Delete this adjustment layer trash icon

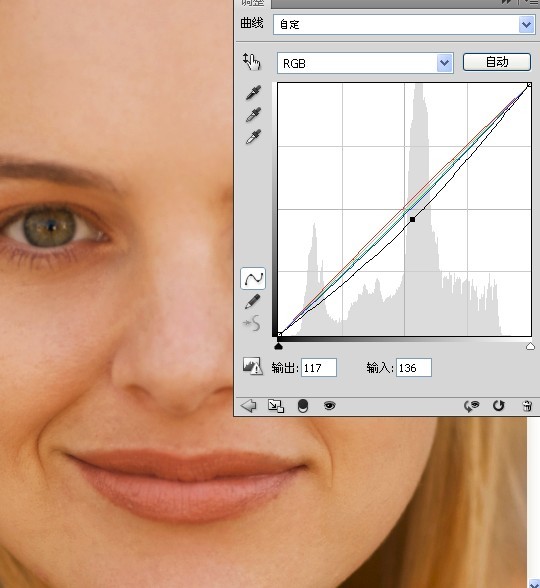(527, 406)
